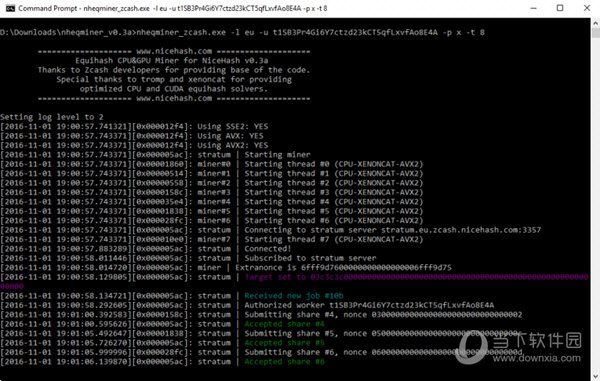
Task: Click 'Using AVX: YES' line
Action: pos(132,136)
